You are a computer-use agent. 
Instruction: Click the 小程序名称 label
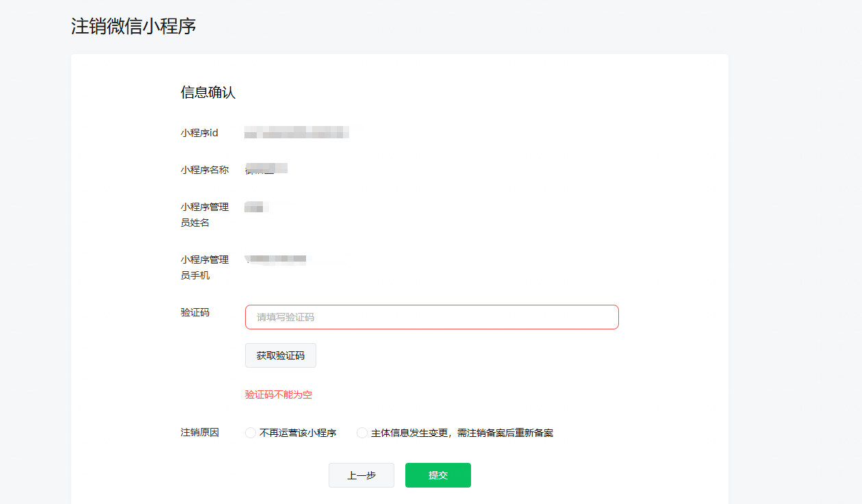coord(205,170)
